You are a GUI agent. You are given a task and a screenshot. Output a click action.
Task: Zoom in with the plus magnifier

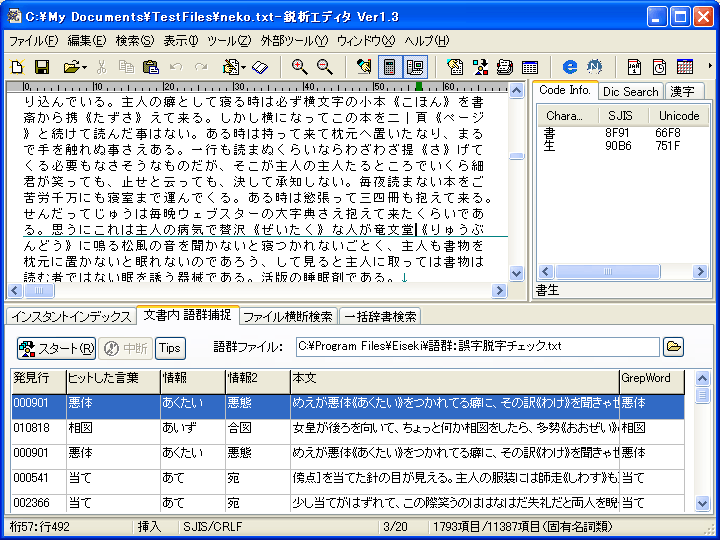299,67
